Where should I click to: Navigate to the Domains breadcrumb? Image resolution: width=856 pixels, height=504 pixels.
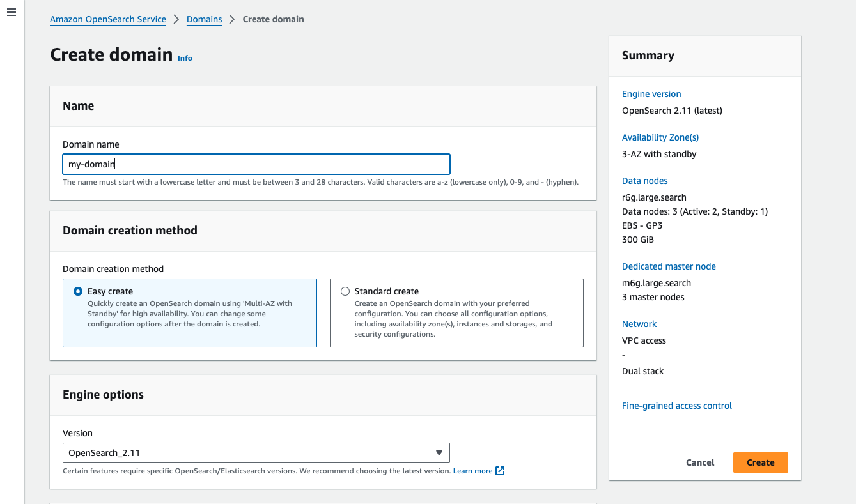coord(204,19)
